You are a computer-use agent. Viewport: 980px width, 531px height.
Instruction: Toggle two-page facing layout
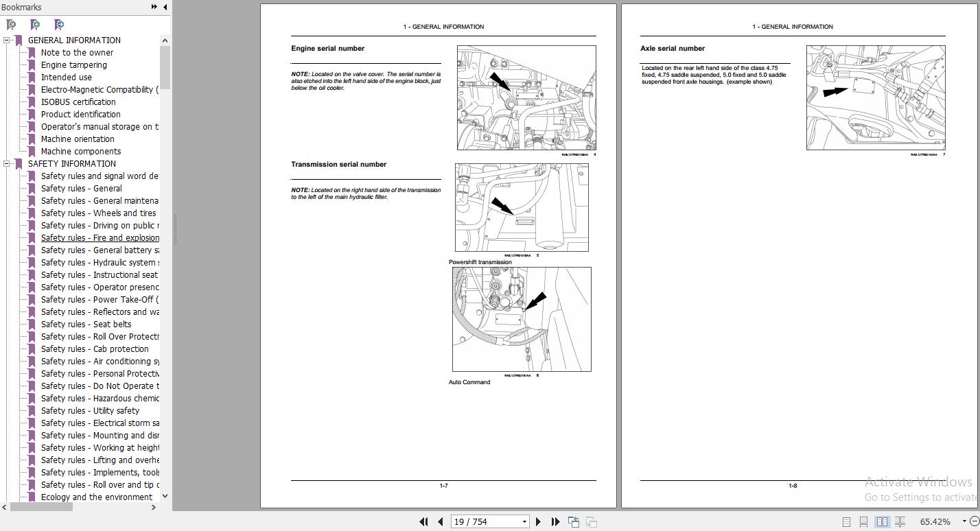coord(882,522)
